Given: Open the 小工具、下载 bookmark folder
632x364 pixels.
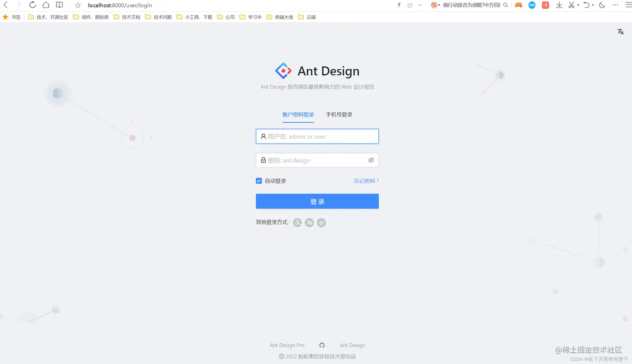Looking at the screenshot, I should pyautogui.click(x=194, y=17).
